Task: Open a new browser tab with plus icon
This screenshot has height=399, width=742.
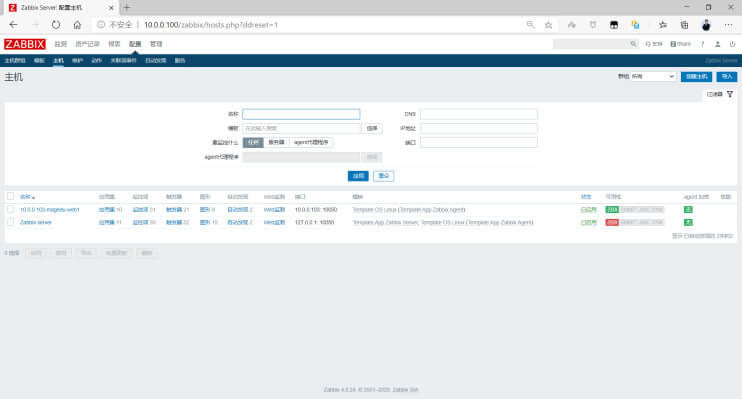Action: [126, 8]
